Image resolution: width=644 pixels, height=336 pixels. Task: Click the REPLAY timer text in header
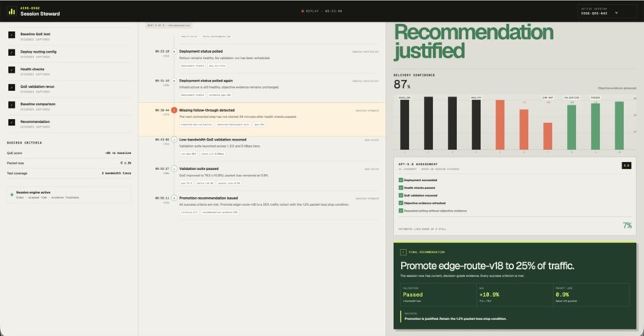[x=324, y=11]
